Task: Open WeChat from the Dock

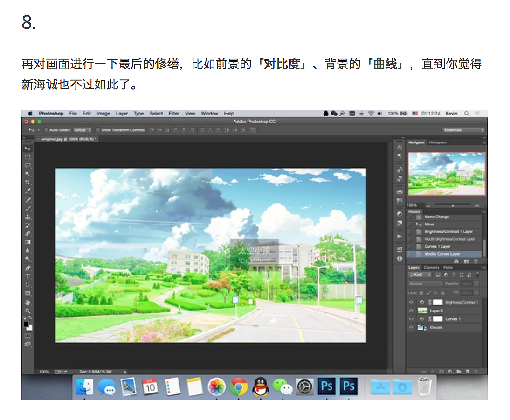Action: (283, 387)
